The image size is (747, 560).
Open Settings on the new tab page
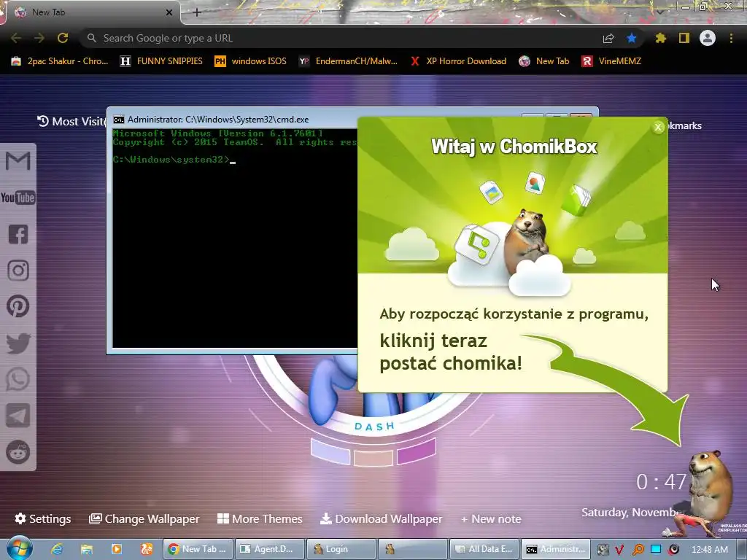(x=43, y=518)
